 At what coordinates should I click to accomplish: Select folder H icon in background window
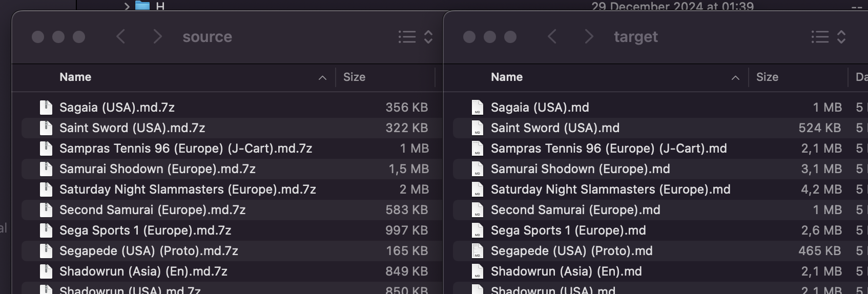point(142,6)
